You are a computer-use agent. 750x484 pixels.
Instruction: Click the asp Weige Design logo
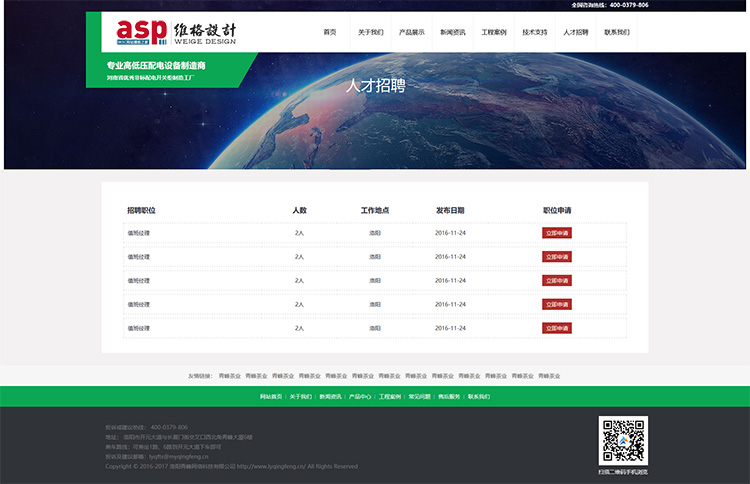click(x=177, y=31)
